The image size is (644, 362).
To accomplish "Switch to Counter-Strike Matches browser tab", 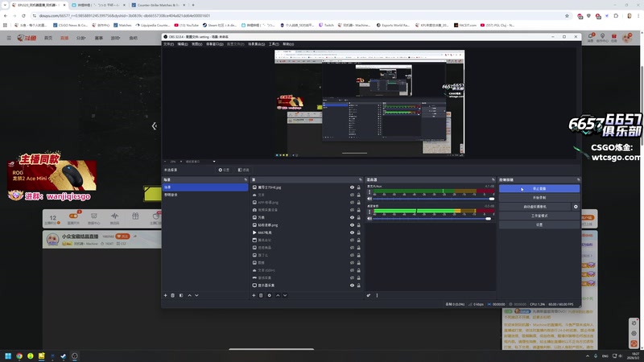I will click(x=158, y=5).
